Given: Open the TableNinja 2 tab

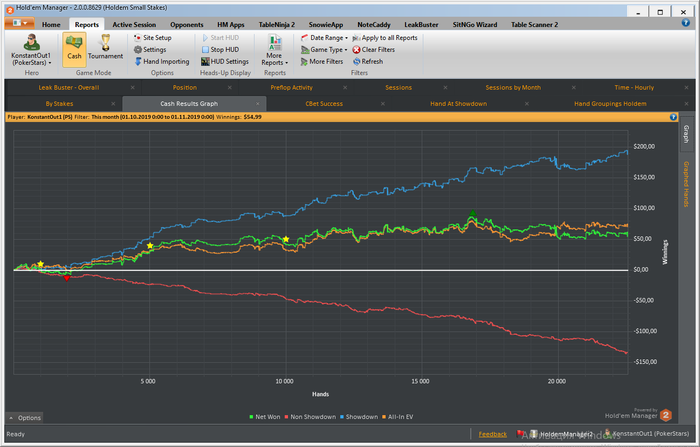Looking at the screenshot, I should 277,25.
